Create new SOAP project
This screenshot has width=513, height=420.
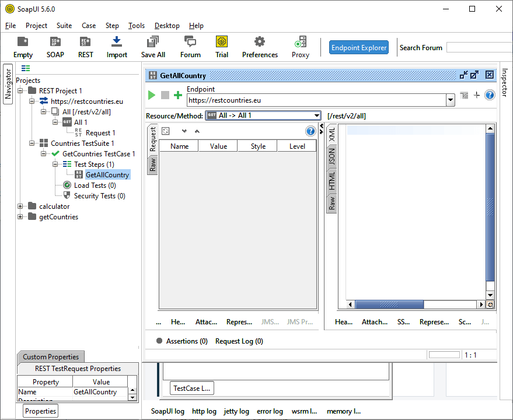pos(55,47)
